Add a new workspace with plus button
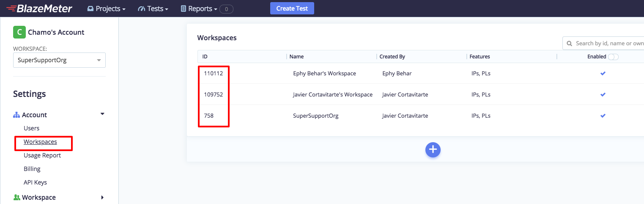644x204 pixels. click(x=433, y=150)
